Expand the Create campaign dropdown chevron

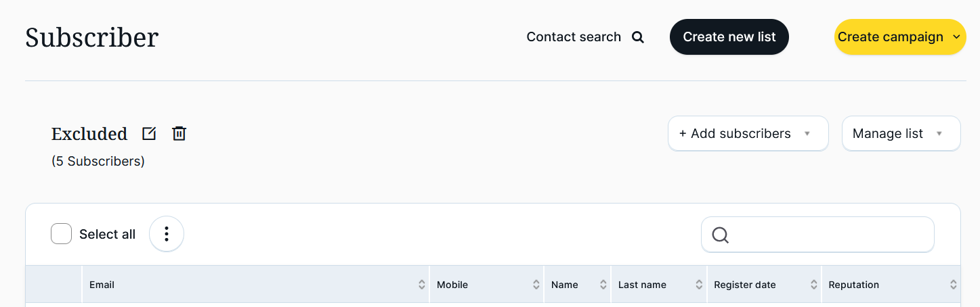click(x=956, y=37)
